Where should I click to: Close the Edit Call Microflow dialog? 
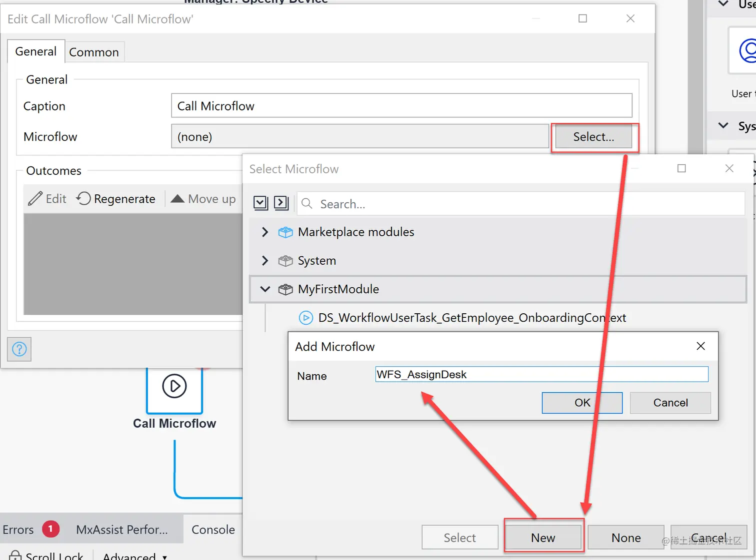click(630, 18)
